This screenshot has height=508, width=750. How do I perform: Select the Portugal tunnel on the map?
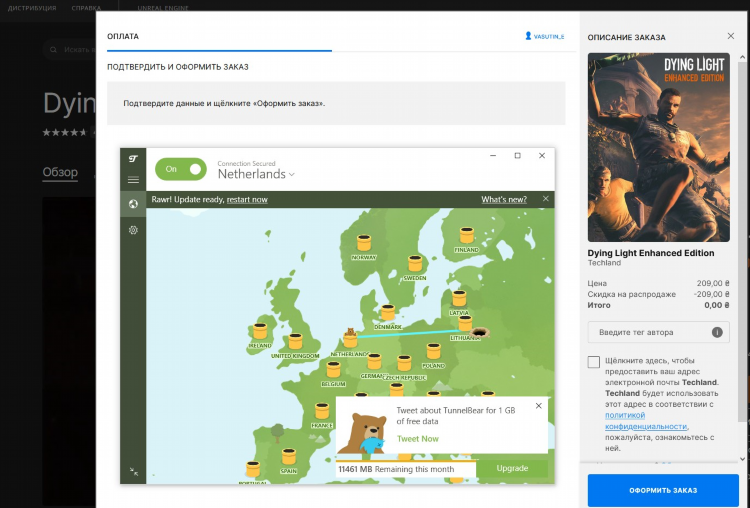pos(253,469)
